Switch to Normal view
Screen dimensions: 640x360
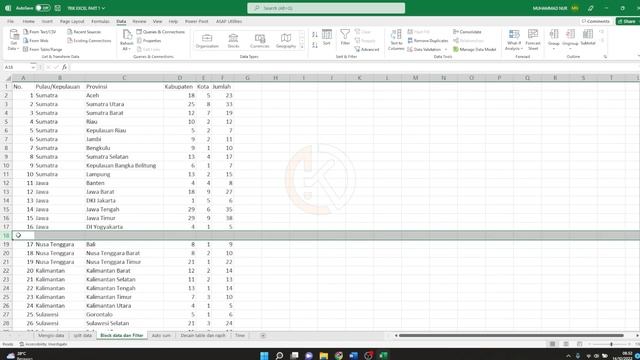point(552,344)
